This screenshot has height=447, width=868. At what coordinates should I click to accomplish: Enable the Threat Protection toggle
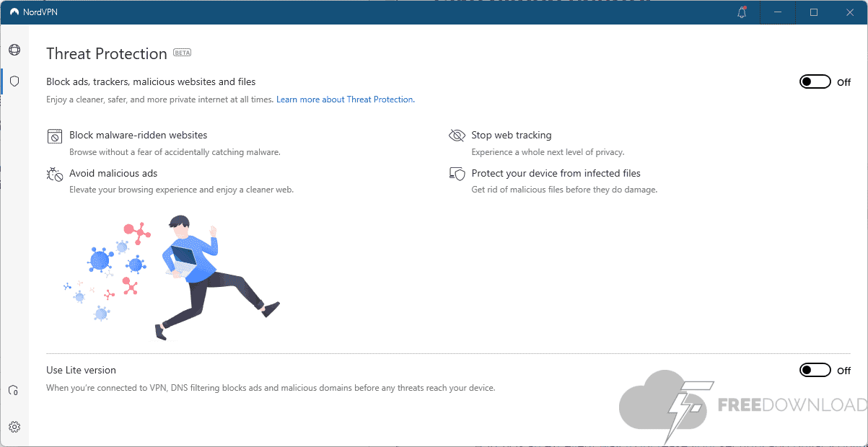pyautogui.click(x=815, y=81)
